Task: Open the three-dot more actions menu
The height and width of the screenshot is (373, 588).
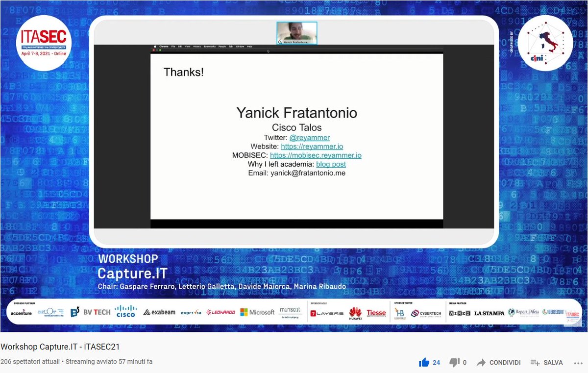Action: pyautogui.click(x=578, y=363)
